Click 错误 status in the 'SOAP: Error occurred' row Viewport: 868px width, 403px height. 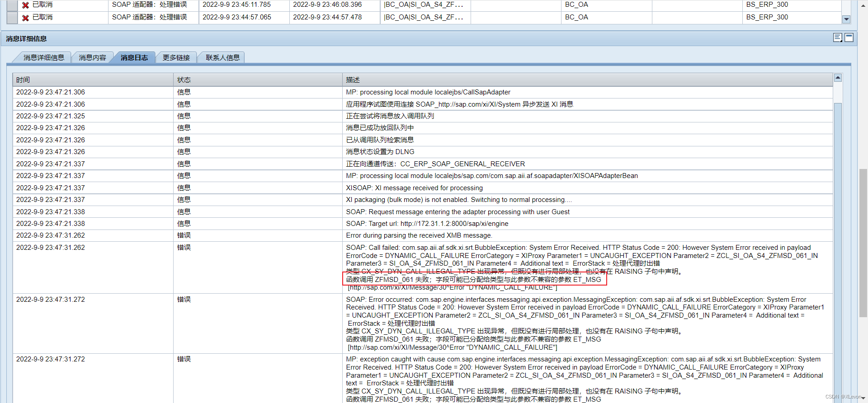click(x=184, y=300)
